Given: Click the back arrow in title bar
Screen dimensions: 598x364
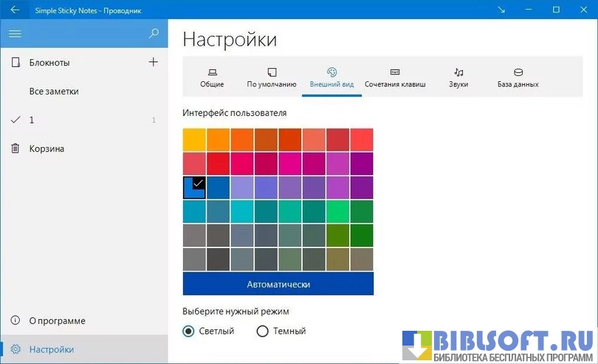Looking at the screenshot, I should pos(15,10).
